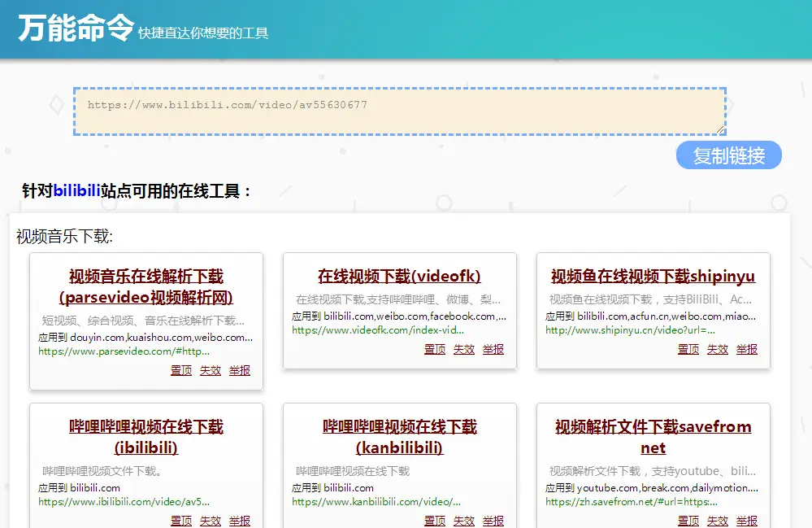The image size is (812, 528).
Task: Click the 哔哩哔哩视频文件下载。 description
Action: [102, 471]
